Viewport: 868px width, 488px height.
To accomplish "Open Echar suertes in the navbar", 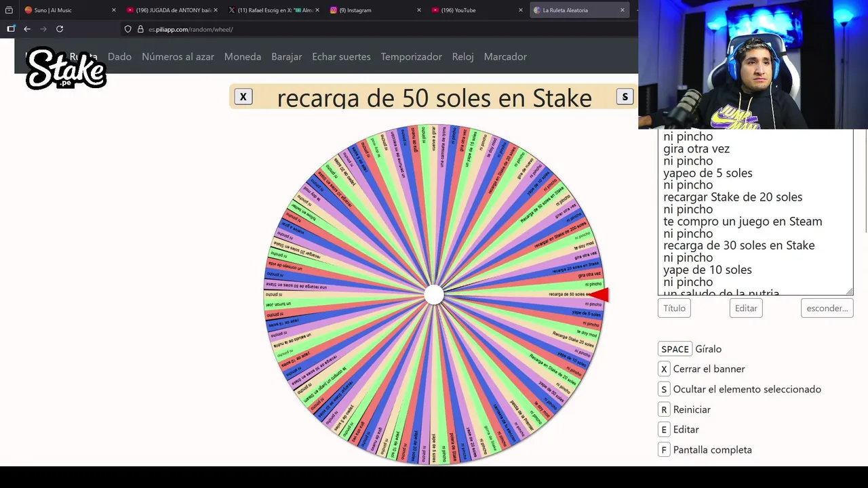I will [x=341, y=57].
